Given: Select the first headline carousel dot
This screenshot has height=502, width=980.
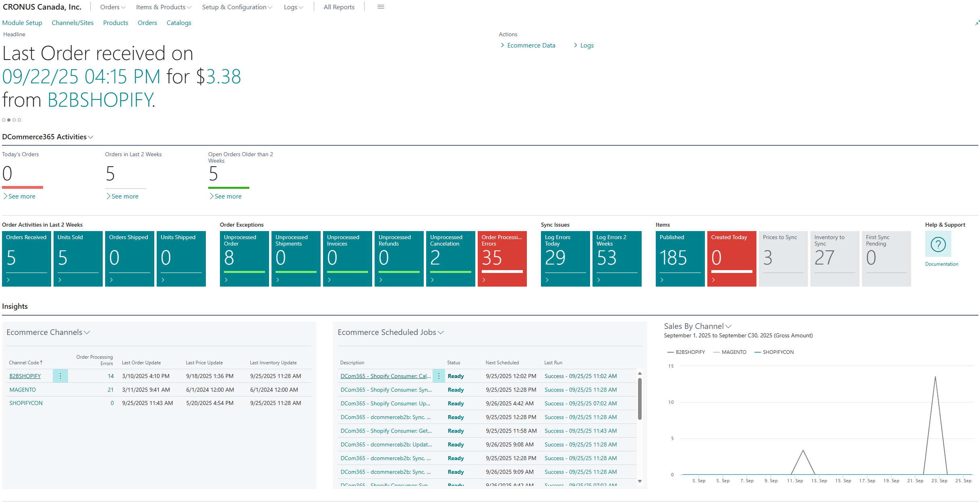Looking at the screenshot, I should [4, 120].
